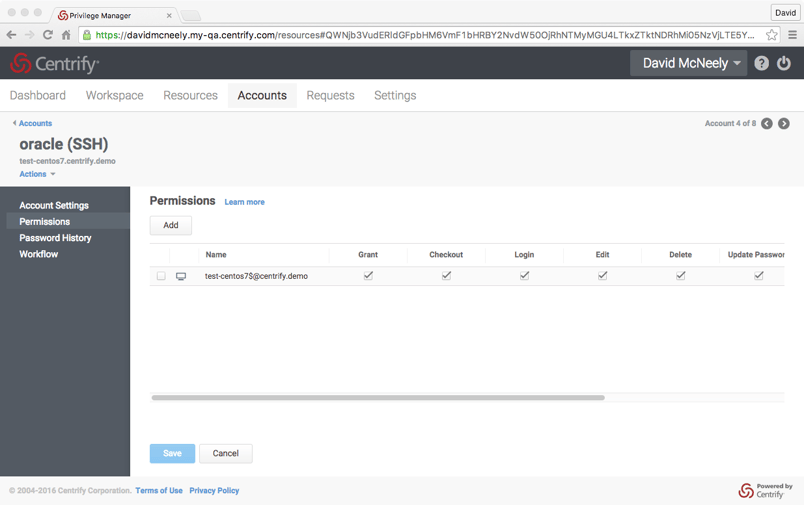Click test-centos7.centrify.demo hostname text
Viewport: 804px width, 505px height.
(67, 161)
